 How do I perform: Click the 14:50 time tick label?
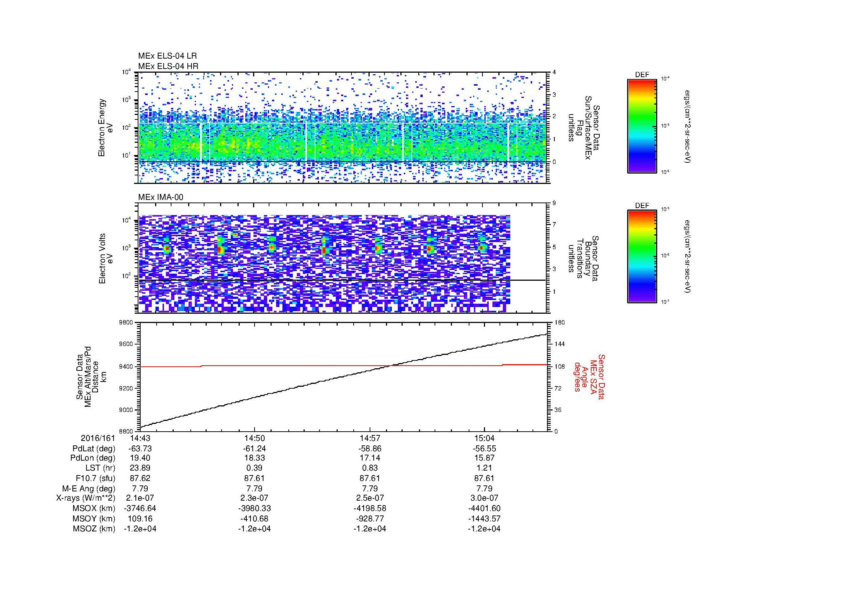[x=254, y=438]
